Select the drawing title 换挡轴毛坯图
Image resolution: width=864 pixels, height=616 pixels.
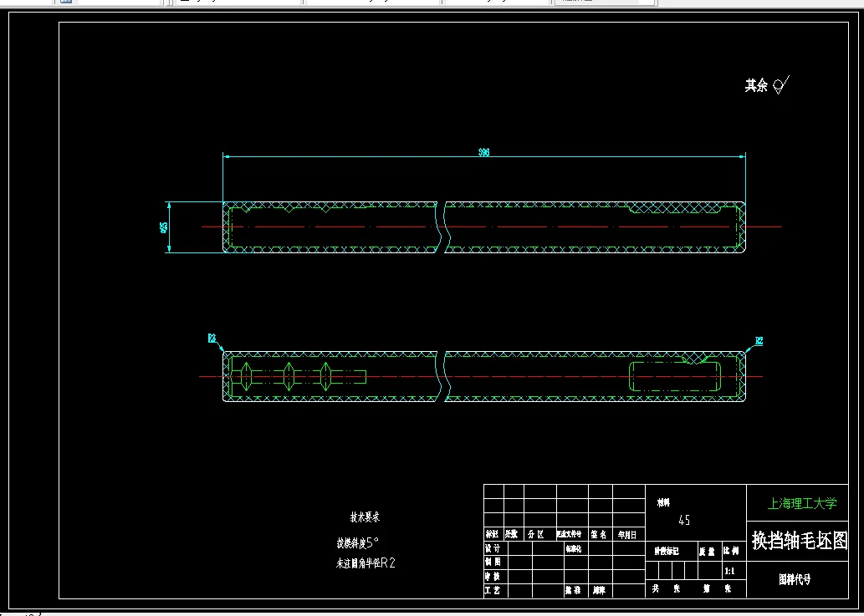[x=800, y=541]
